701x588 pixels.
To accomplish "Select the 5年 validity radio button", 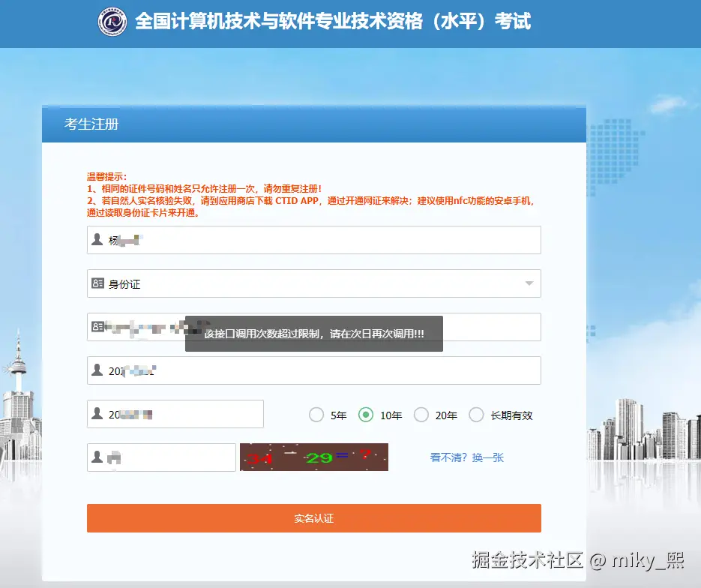I will (x=316, y=414).
